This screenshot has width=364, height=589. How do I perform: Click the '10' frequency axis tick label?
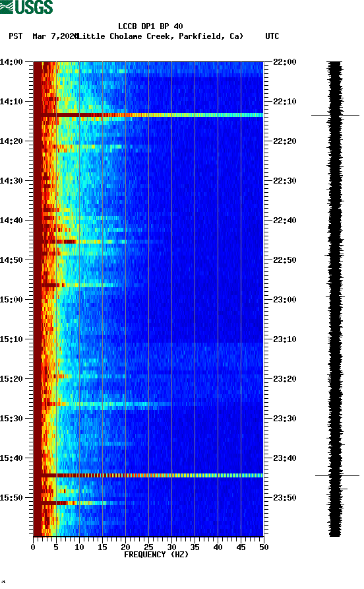point(79,547)
